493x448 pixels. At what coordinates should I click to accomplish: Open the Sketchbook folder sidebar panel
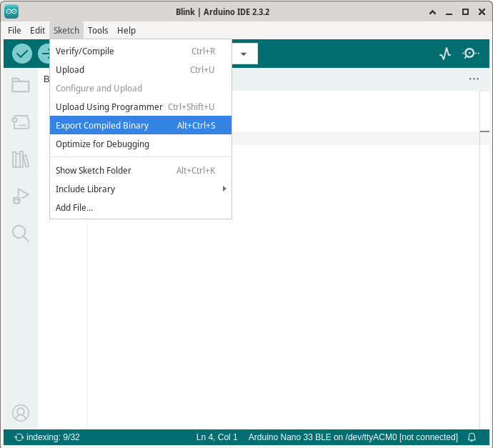click(21, 85)
